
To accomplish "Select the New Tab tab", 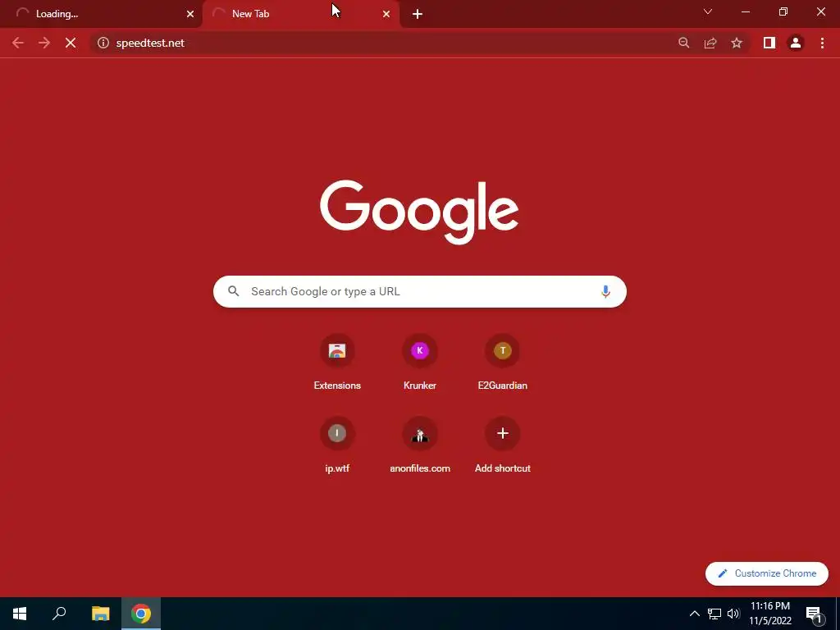I will (x=301, y=14).
